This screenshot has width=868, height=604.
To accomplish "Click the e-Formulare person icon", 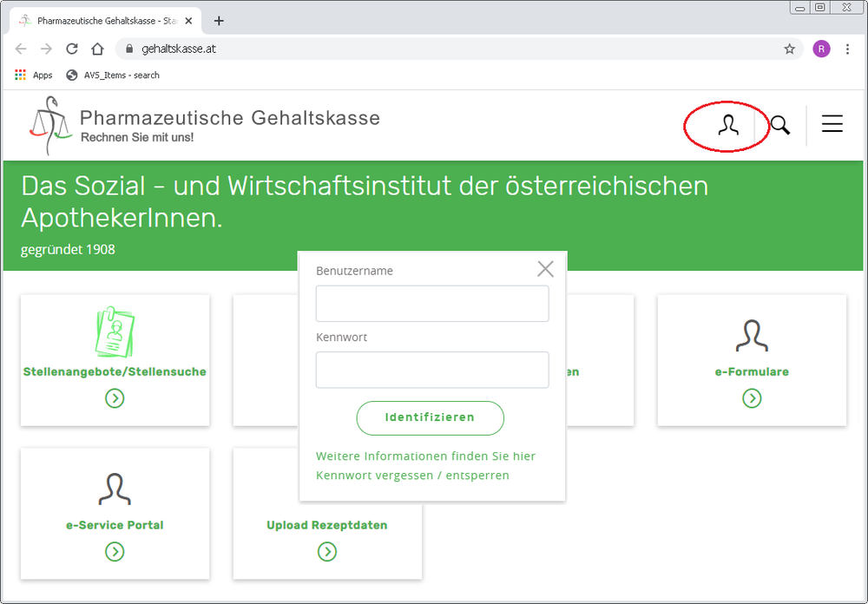I will [752, 335].
